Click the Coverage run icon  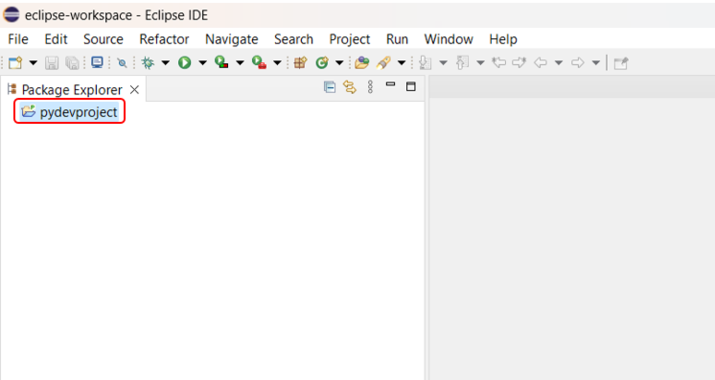click(x=222, y=62)
